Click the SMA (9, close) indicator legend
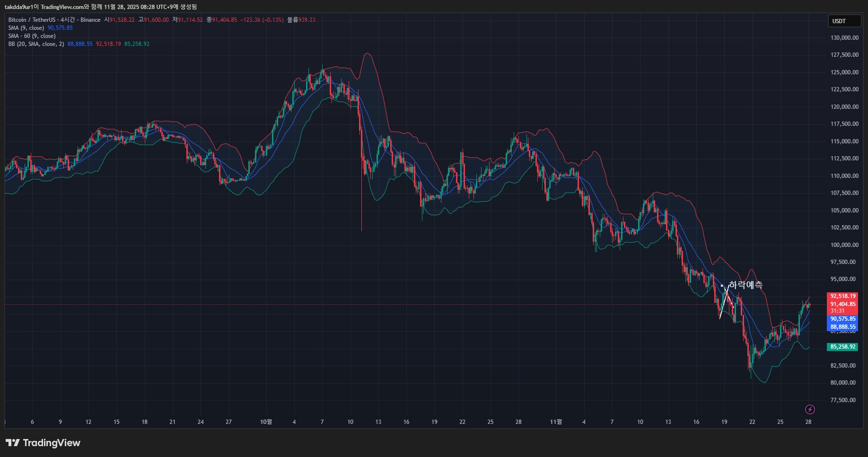Image resolution: width=868 pixels, height=457 pixels. pos(26,28)
